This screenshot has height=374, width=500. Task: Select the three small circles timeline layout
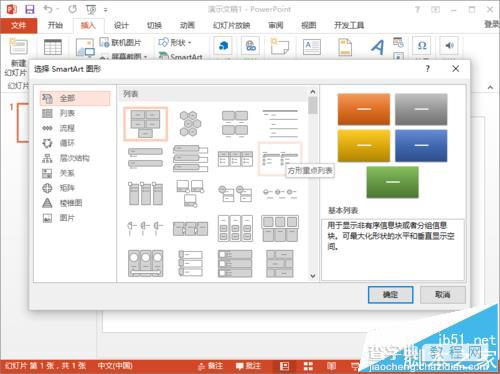(x=279, y=193)
